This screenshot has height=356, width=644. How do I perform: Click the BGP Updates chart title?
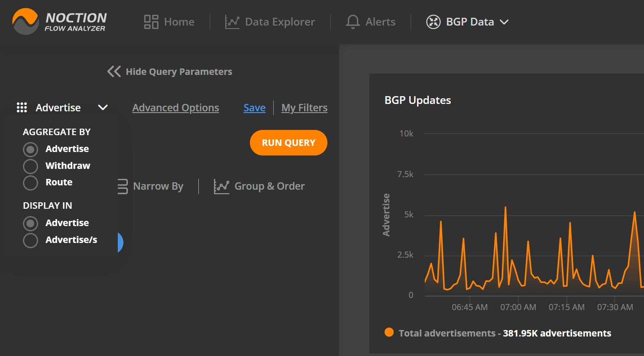(417, 100)
